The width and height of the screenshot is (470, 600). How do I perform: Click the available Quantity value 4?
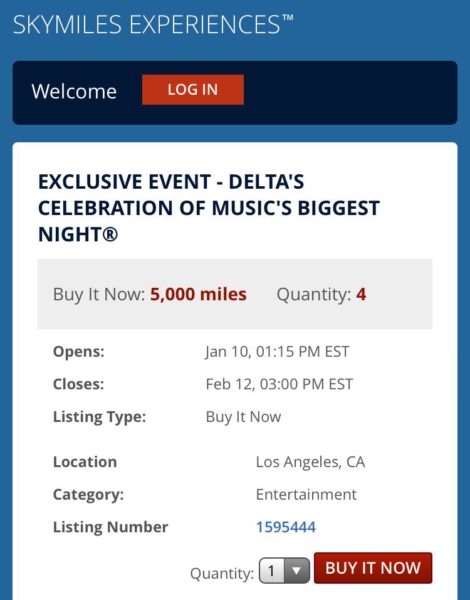[x=361, y=294]
